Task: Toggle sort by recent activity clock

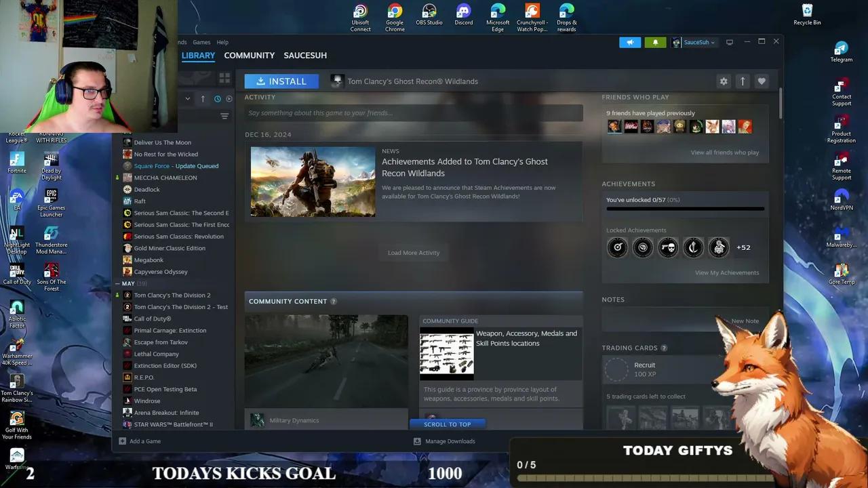Action: click(218, 99)
